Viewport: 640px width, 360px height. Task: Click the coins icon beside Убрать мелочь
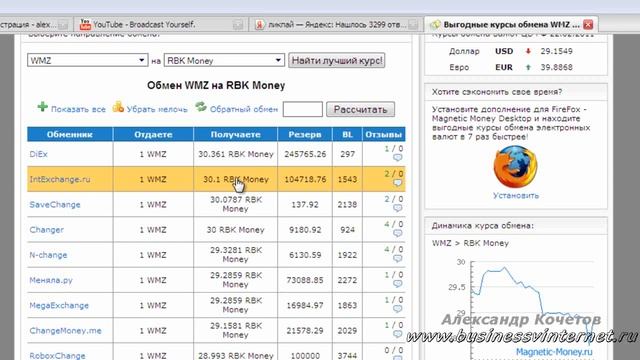[x=118, y=107]
